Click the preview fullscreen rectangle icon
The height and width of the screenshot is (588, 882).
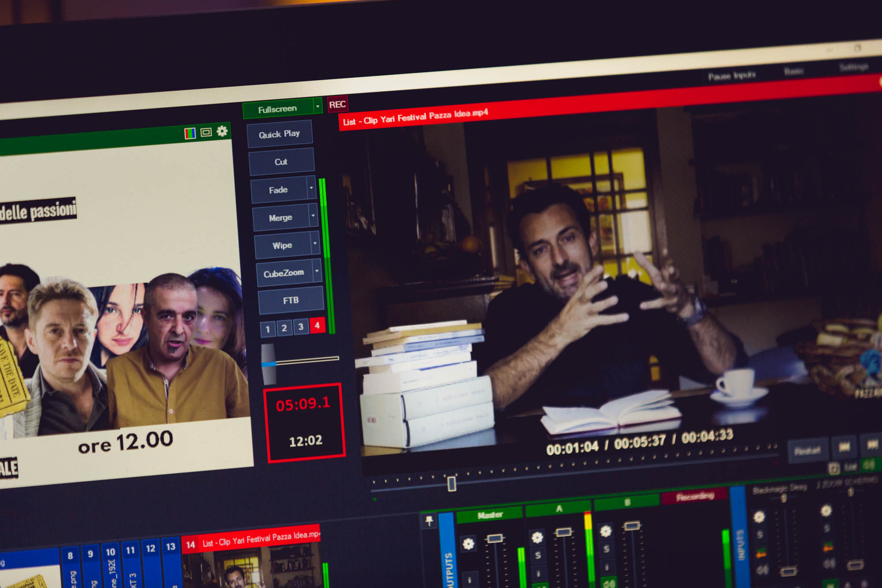pyautogui.click(x=206, y=132)
